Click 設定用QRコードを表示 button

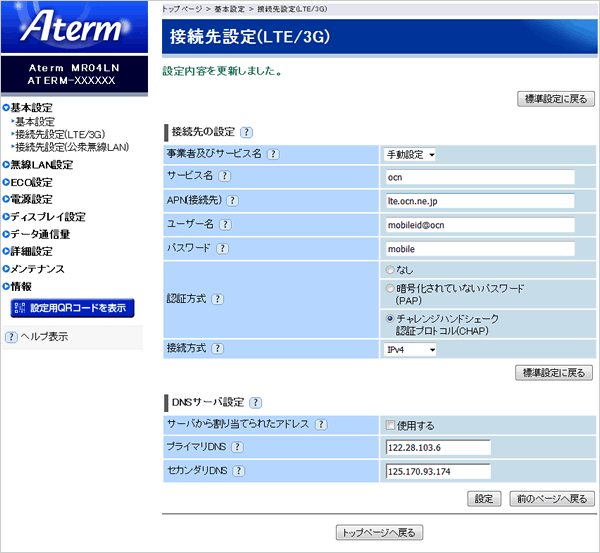[x=72, y=308]
